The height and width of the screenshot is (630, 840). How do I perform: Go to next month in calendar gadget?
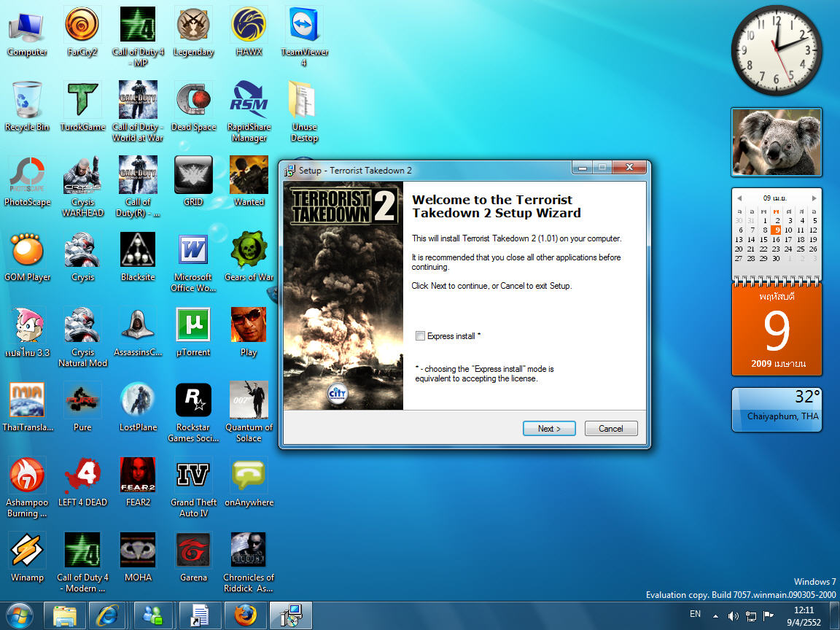pyautogui.click(x=814, y=198)
